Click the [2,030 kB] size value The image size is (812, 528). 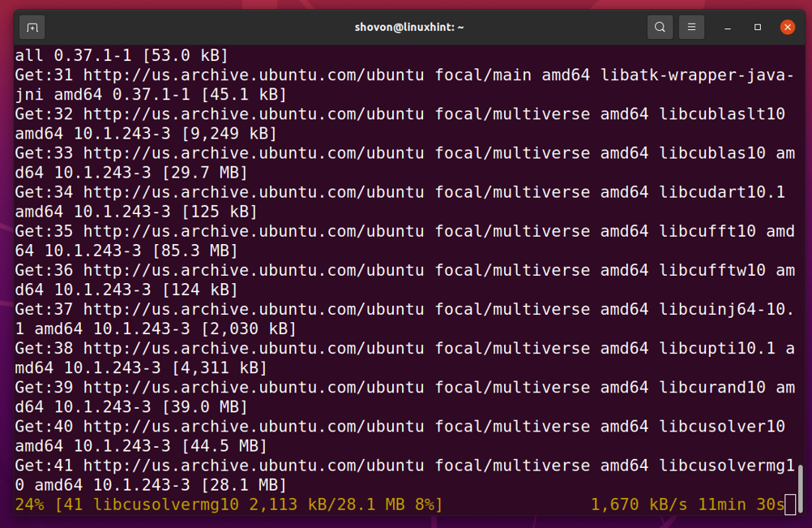tap(249, 329)
